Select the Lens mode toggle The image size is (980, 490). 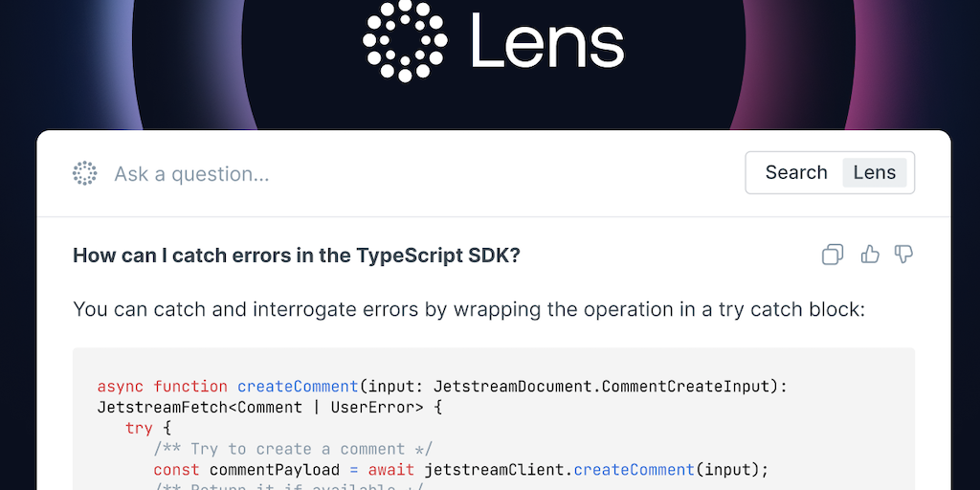[874, 173]
